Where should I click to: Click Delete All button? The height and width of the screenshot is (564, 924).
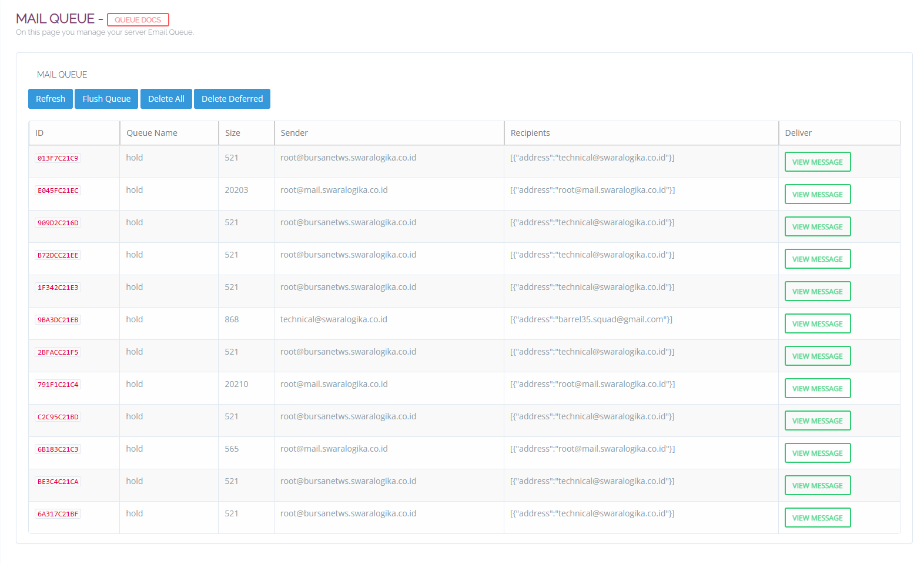pos(166,99)
